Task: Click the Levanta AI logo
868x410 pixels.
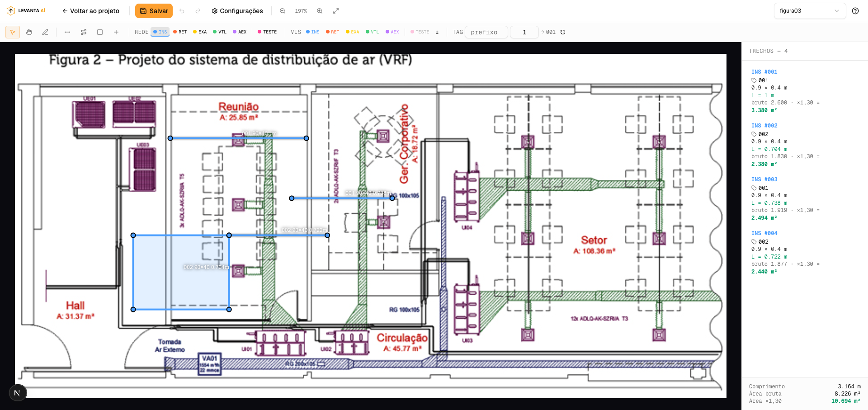Action: pyautogui.click(x=26, y=11)
